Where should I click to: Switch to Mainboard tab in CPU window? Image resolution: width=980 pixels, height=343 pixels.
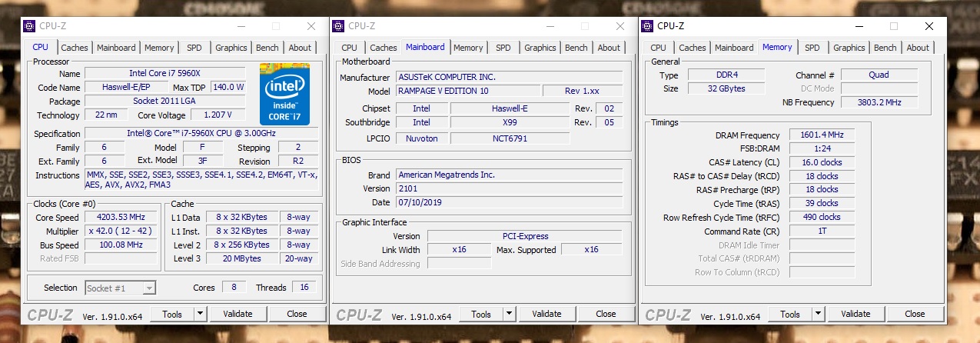point(116,48)
